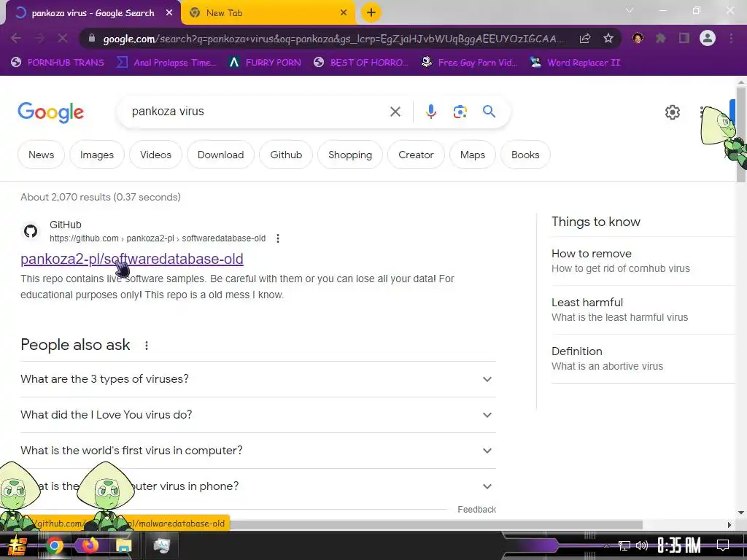Open monitor app on taskbar
Viewport: 747px width, 560px height.
tap(161, 545)
